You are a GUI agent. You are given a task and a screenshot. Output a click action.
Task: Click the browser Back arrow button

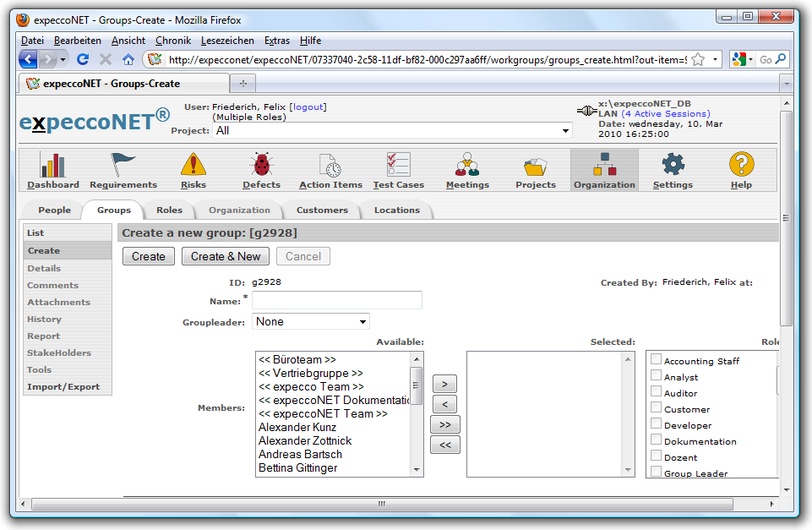coord(29,59)
